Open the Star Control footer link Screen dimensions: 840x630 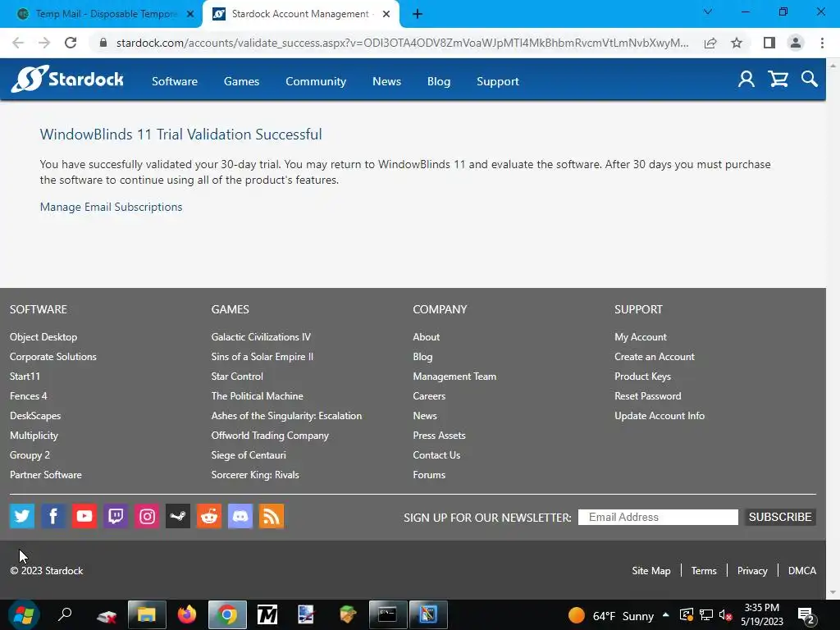pos(237,377)
